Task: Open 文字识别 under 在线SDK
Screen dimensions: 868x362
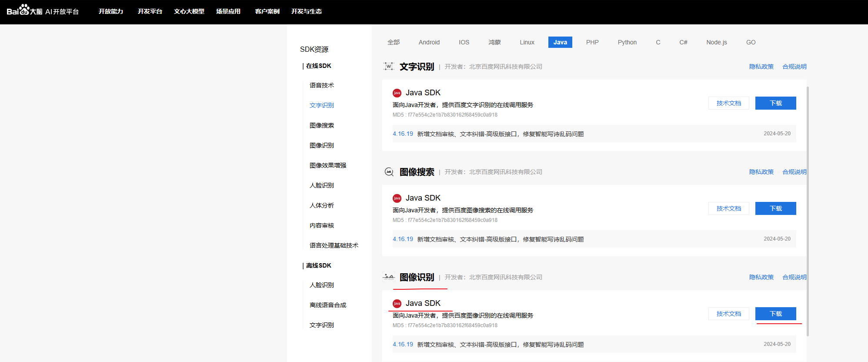Action: 322,105
